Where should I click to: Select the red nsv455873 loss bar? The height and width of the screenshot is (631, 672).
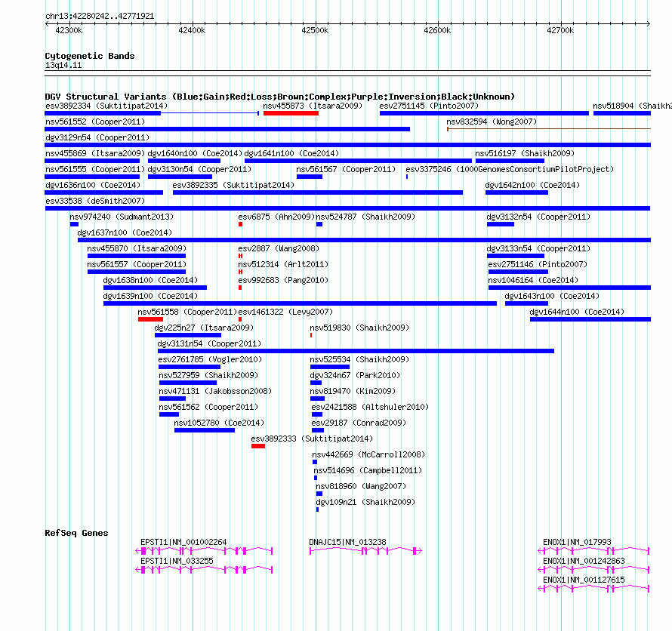pyautogui.click(x=291, y=113)
